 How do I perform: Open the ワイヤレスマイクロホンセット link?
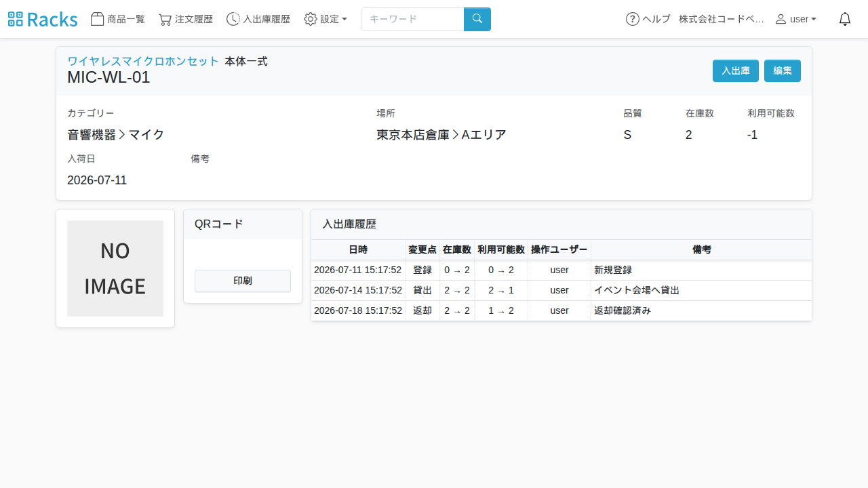(143, 62)
